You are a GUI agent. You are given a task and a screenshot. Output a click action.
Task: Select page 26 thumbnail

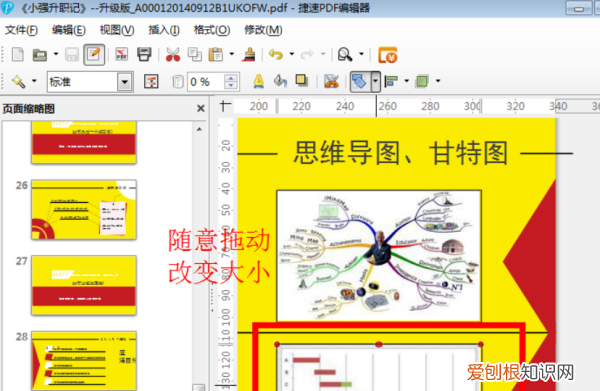84,210
